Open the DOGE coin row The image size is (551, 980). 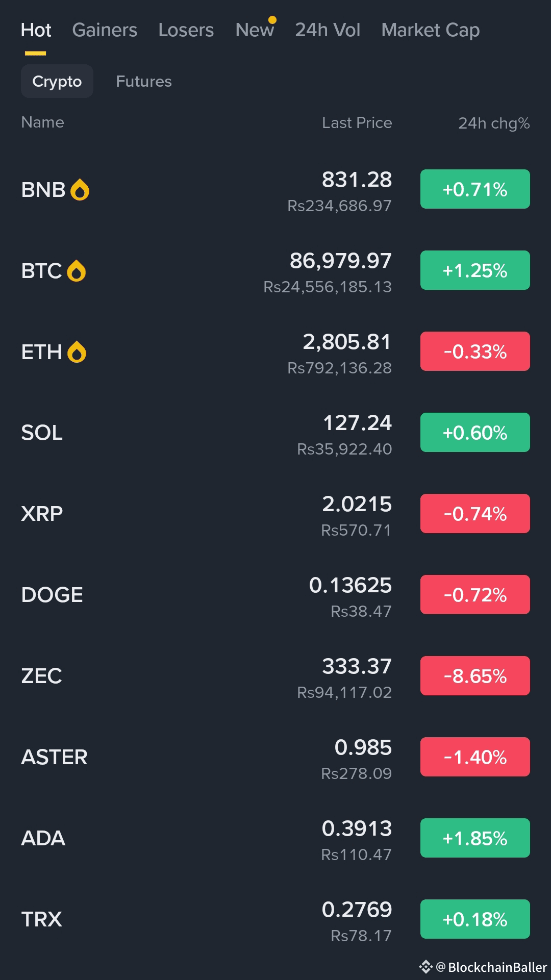(275, 595)
